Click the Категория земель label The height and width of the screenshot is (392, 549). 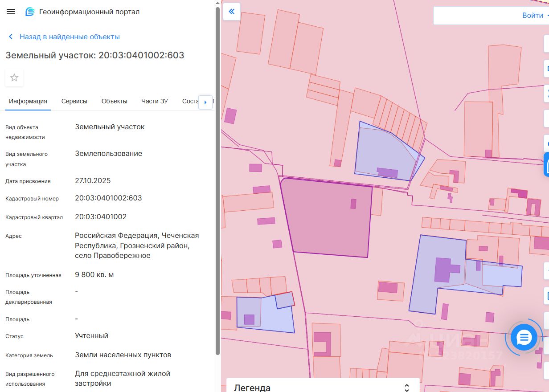point(29,355)
